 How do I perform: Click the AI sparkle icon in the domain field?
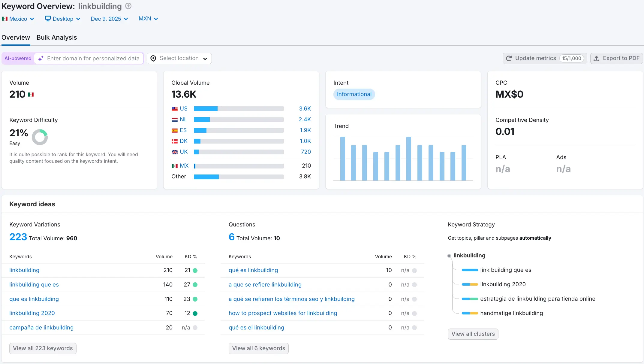[x=41, y=58]
